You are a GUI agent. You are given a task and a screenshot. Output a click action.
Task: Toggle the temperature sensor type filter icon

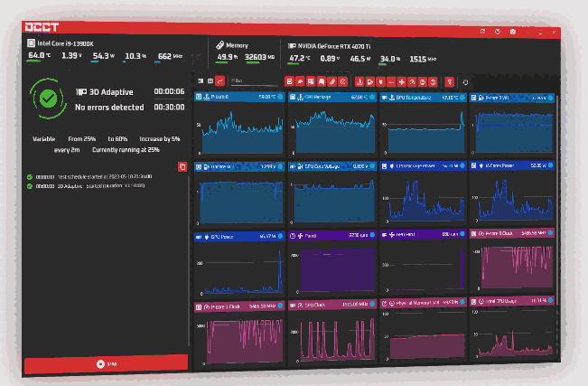point(359,82)
